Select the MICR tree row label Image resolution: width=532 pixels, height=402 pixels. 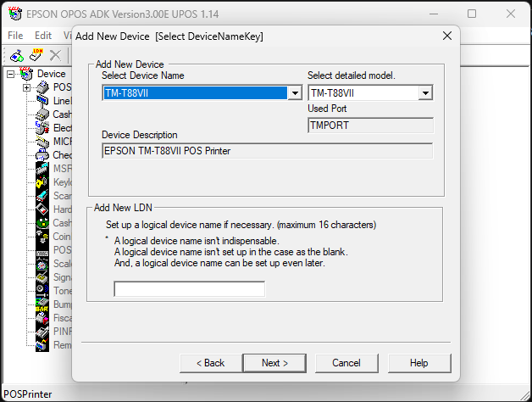[62, 142]
